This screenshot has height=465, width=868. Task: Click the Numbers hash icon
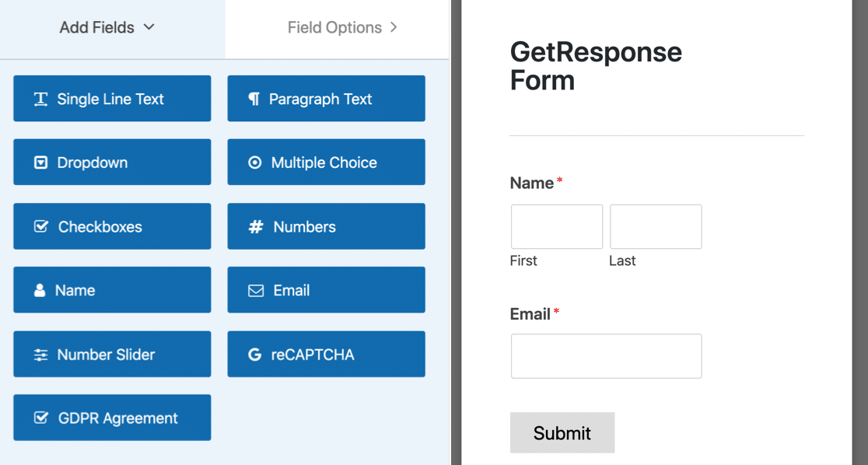(x=255, y=227)
